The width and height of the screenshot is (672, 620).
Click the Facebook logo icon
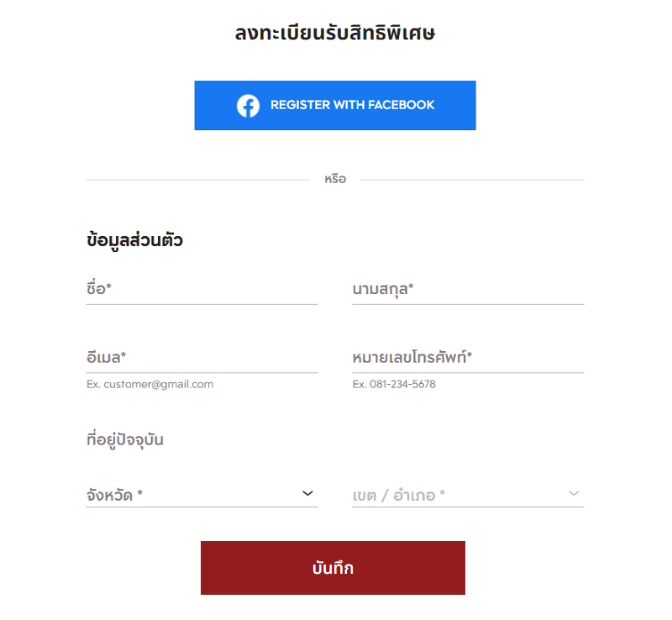(248, 106)
